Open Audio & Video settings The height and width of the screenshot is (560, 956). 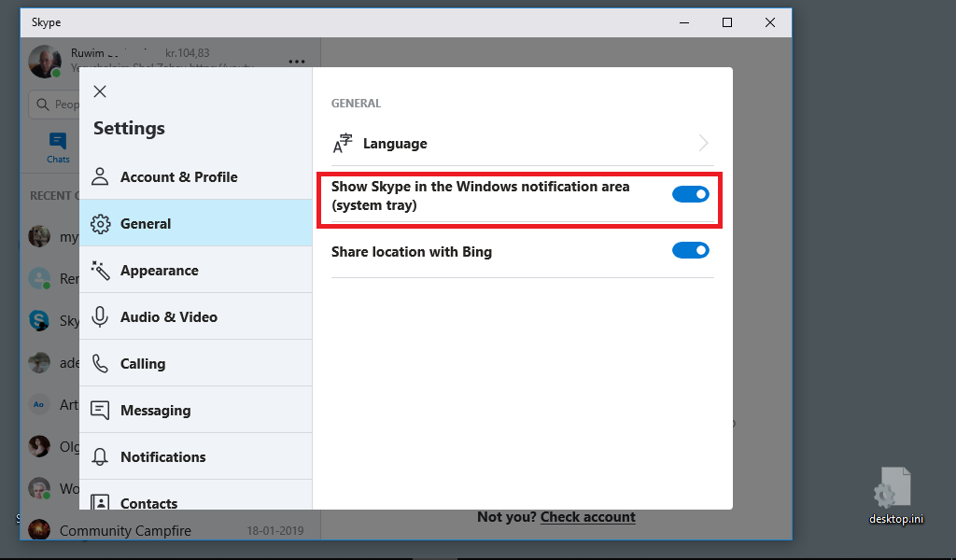click(196, 316)
